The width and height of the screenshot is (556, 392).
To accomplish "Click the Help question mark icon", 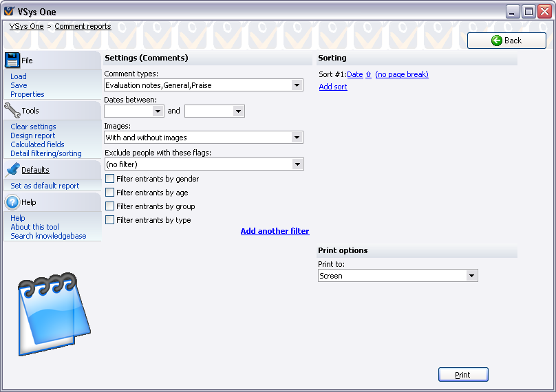I will 12,202.
